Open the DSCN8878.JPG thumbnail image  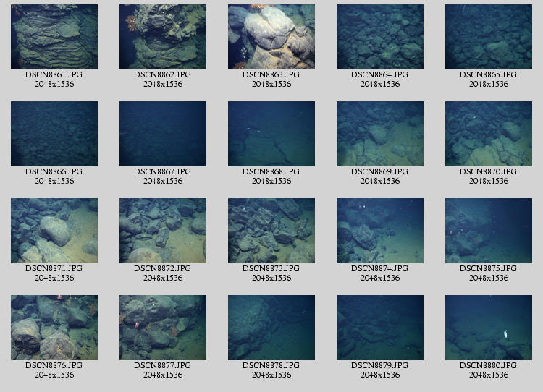(x=271, y=328)
